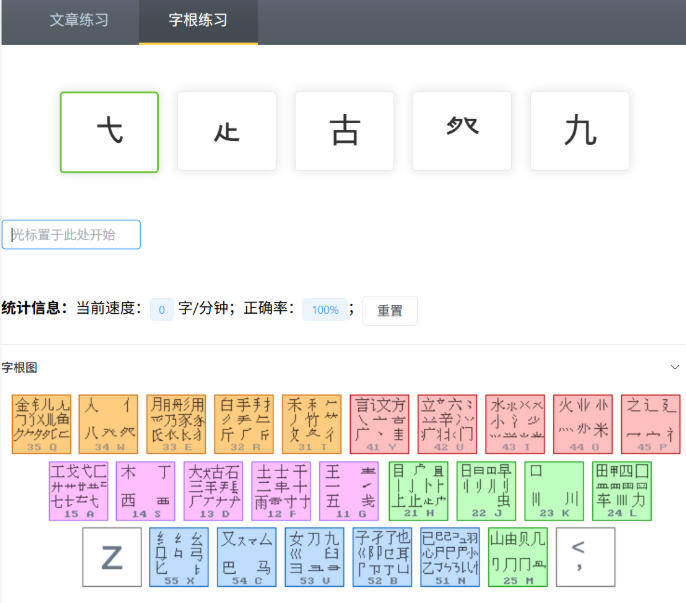The image size is (686, 603).
Task: Click the 52 B key 子 radicals
Action: click(x=382, y=557)
